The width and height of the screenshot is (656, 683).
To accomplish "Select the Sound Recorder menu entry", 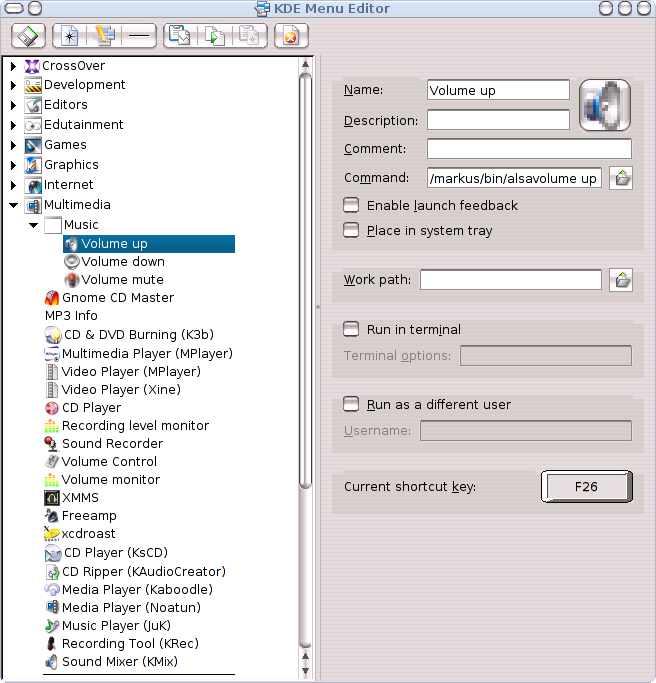I will click(x=112, y=444).
